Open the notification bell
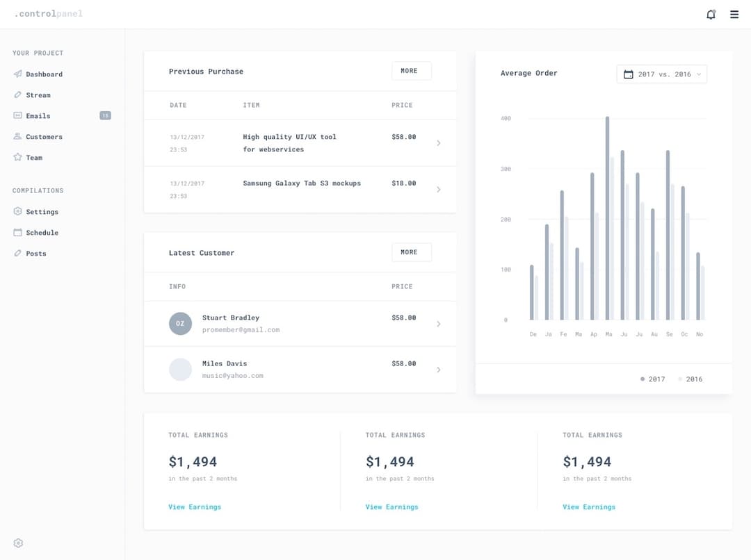 tap(711, 14)
